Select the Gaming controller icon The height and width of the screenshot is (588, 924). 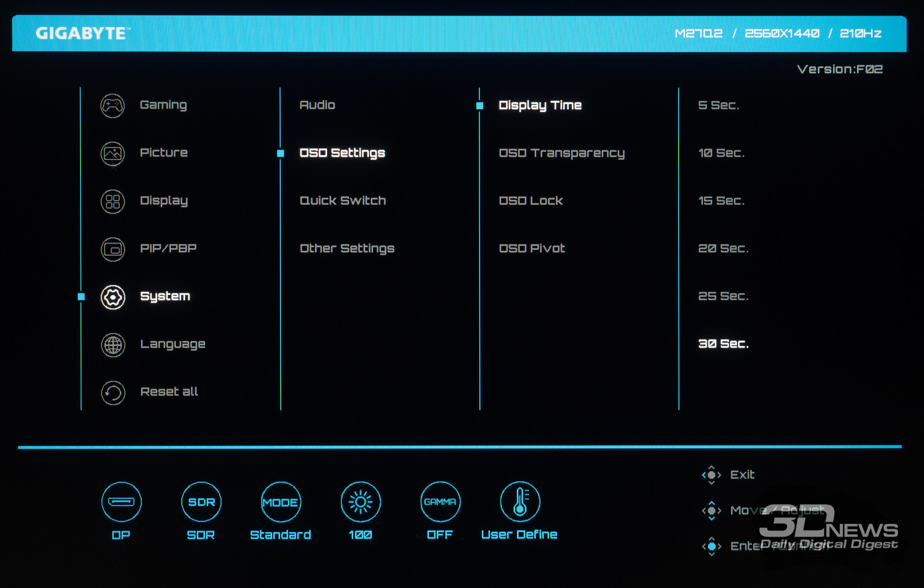[113, 106]
